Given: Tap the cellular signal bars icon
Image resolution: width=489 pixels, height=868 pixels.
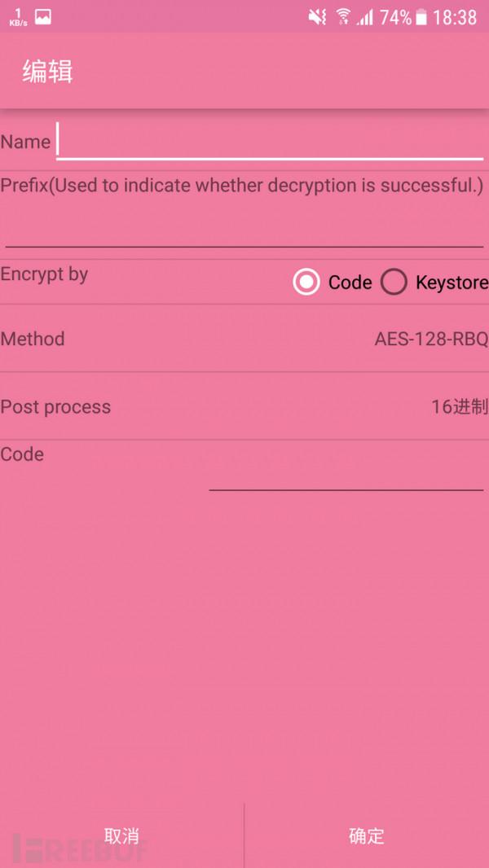Looking at the screenshot, I should 364,17.
